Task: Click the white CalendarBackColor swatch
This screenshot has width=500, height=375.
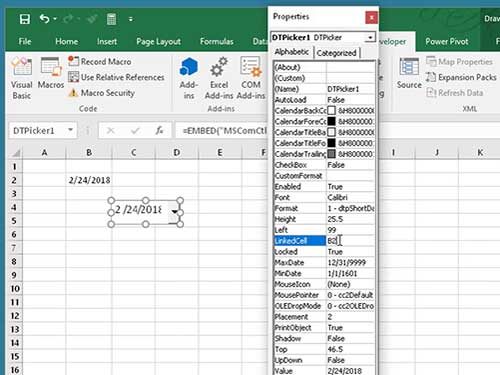Action: [331, 111]
